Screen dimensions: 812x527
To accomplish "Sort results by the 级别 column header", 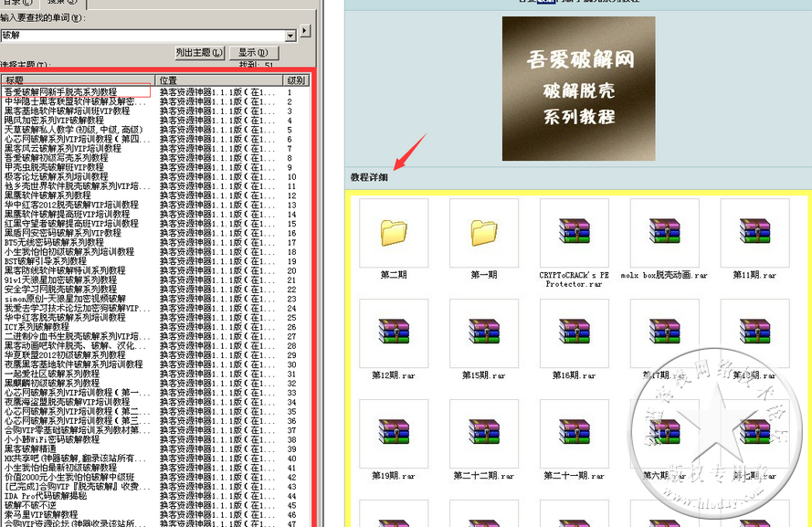I will (296, 80).
